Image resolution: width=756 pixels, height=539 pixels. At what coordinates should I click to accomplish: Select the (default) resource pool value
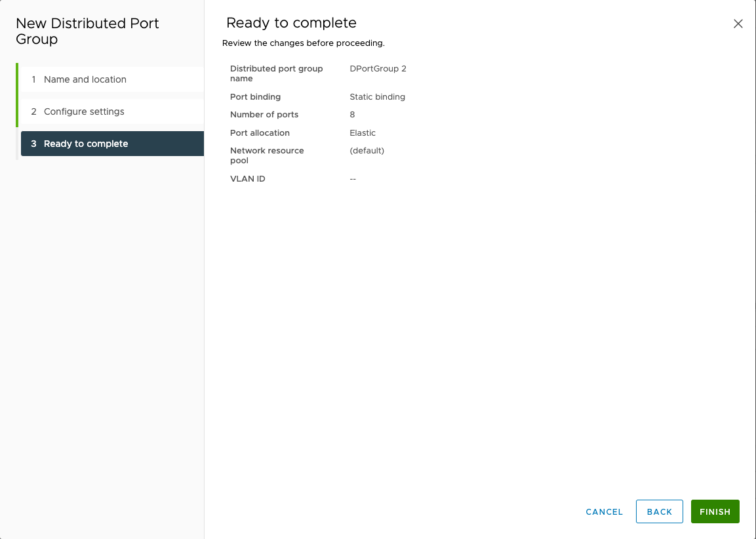[x=367, y=150]
